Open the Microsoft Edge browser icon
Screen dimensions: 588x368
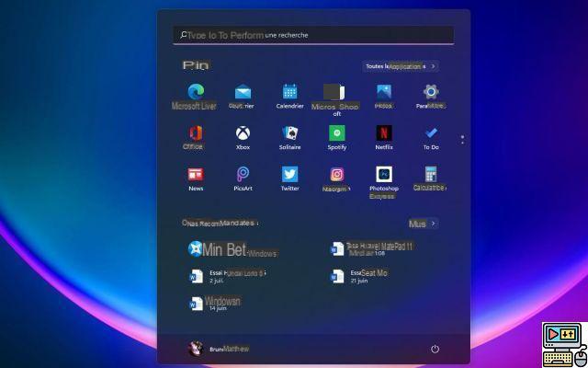pyautogui.click(x=196, y=91)
